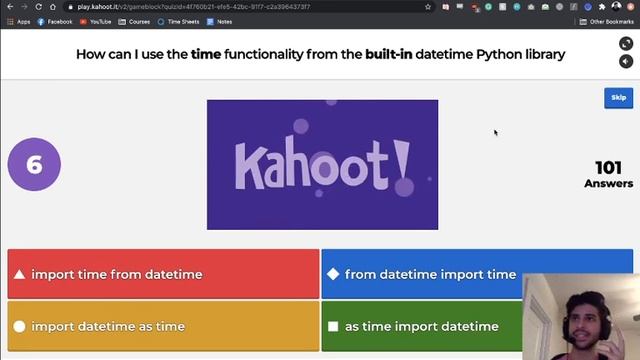Click the red triangle answer icon
The width and height of the screenshot is (640, 360).
click(x=19, y=274)
